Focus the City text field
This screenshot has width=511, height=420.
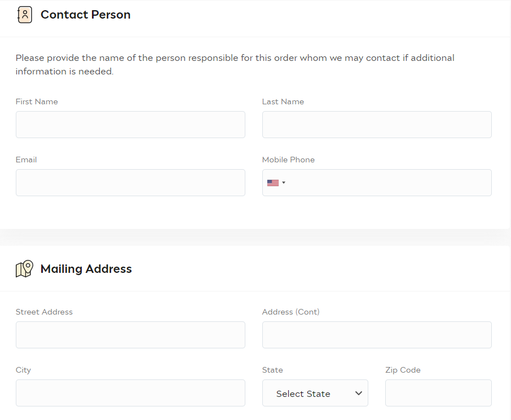tap(130, 393)
